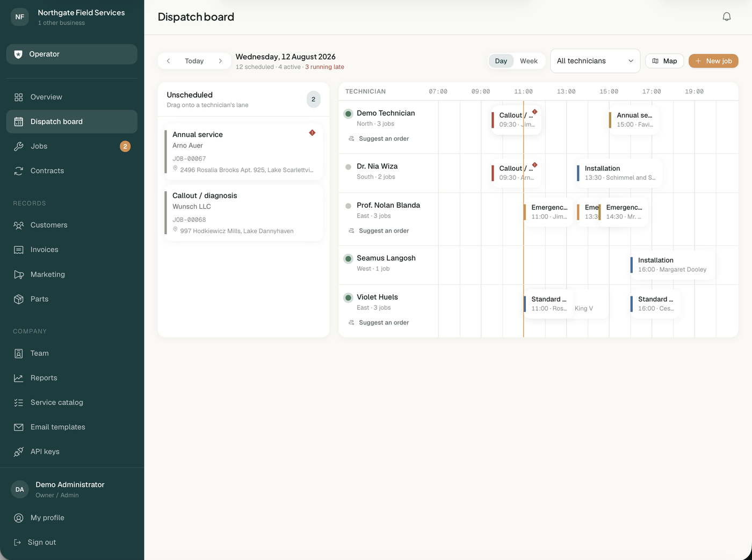Click Suggest an order for Violet Huels
Screen dimensions: 752x560
tap(379, 323)
